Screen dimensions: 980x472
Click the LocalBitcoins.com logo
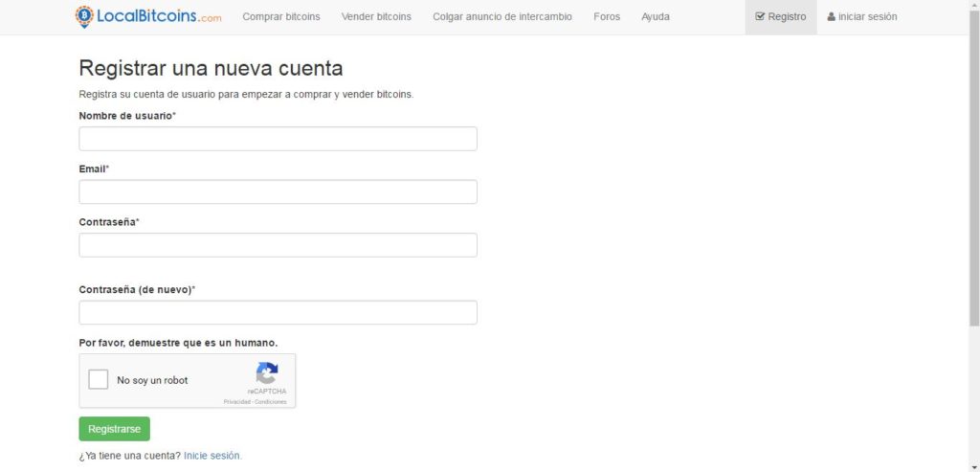tap(148, 17)
